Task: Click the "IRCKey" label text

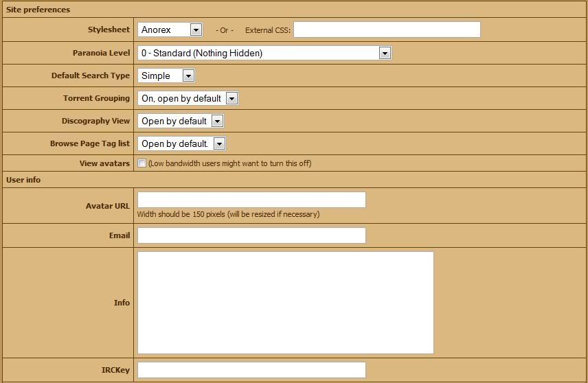Action: [x=115, y=370]
